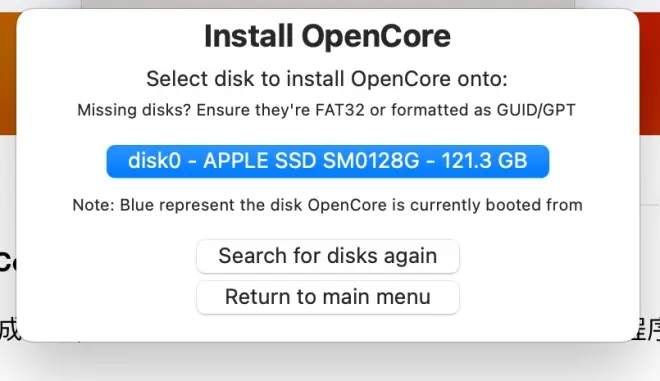
Task: Return to main menu
Action: [x=327, y=297]
